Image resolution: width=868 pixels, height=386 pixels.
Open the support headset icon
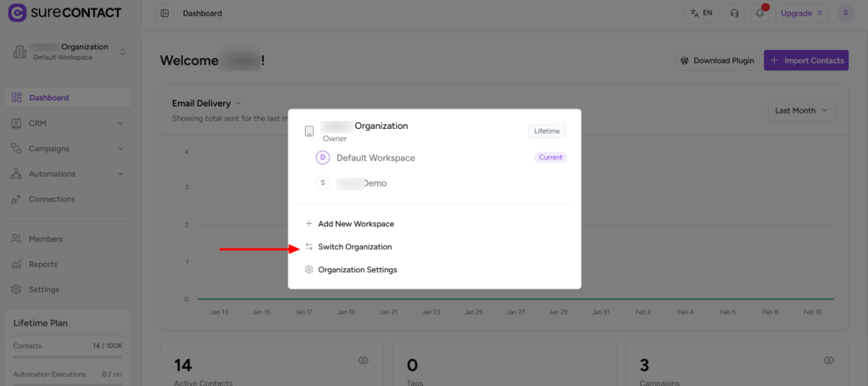(735, 14)
